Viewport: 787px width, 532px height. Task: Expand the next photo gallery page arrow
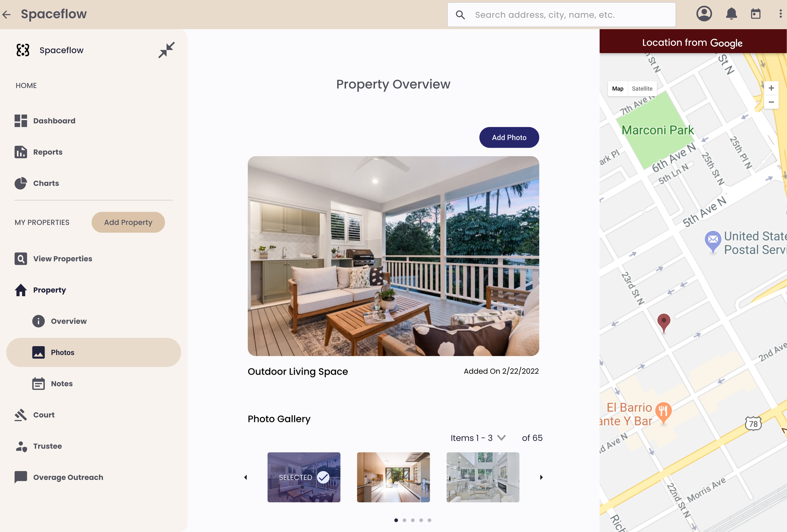pos(541,477)
